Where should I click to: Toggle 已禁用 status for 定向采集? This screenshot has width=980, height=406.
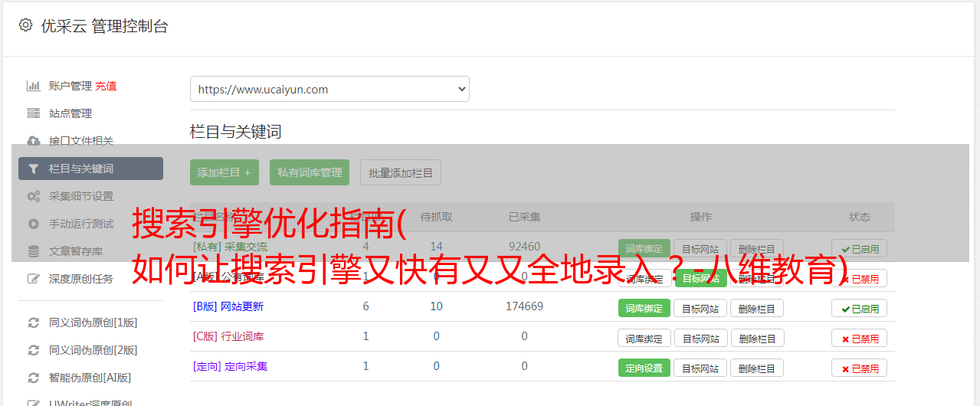(860, 368)
